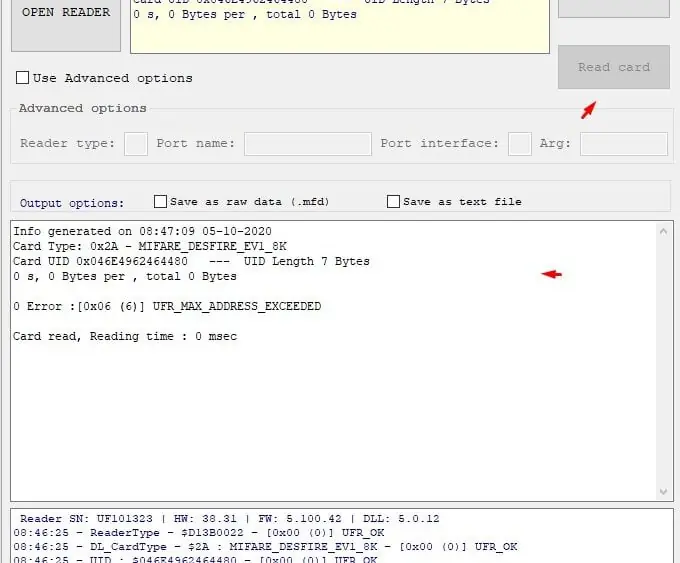Click the OPEN READER button
The height and width of the screenshot is (563, 680).
point(66,24)
